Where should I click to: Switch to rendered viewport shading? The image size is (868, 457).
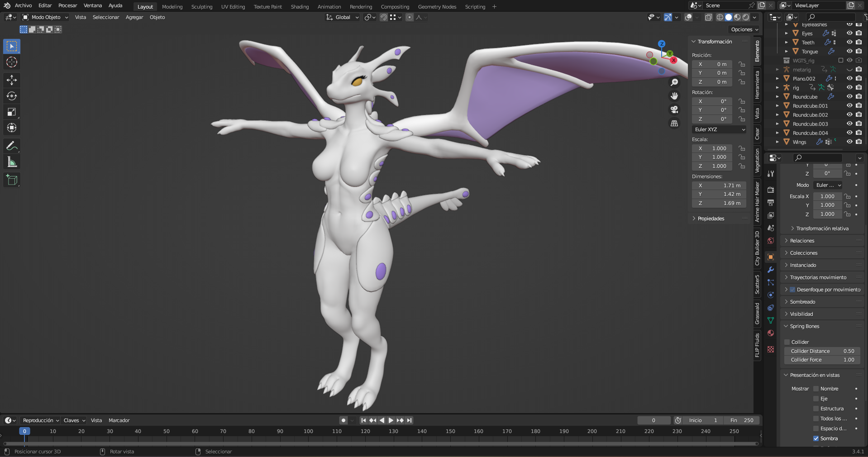coord(746,17)
